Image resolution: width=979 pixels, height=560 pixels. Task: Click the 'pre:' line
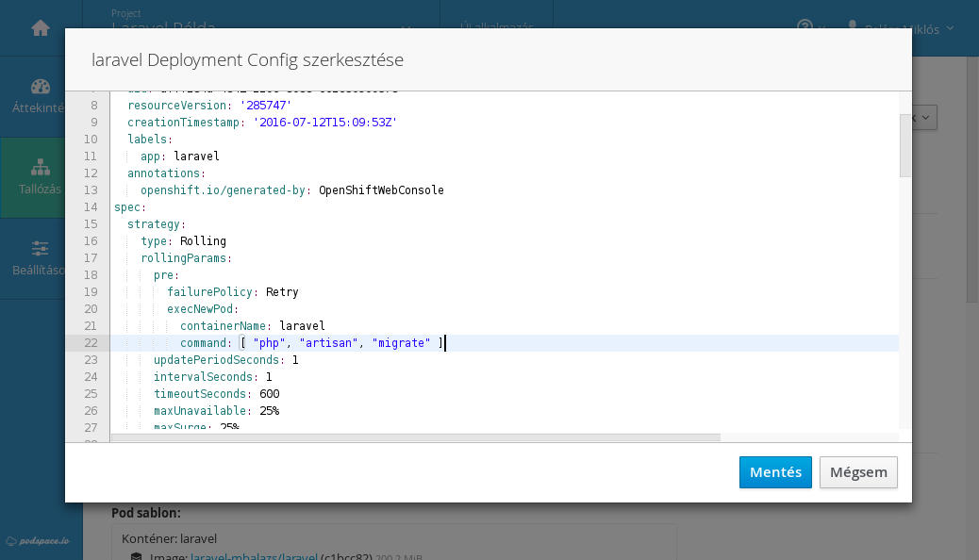(x=167, y=275)
